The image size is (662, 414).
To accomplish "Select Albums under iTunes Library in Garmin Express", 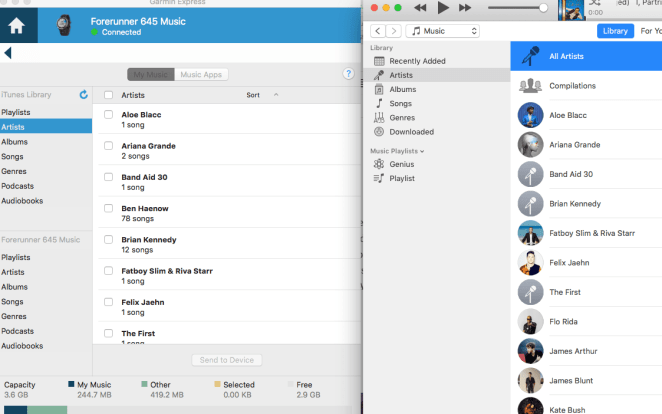I will pos(46,142).
